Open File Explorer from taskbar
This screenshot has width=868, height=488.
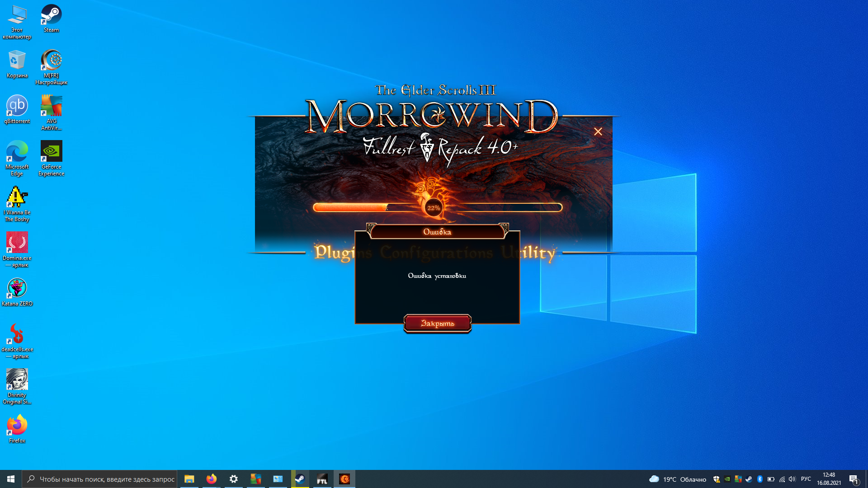point(189,479)
